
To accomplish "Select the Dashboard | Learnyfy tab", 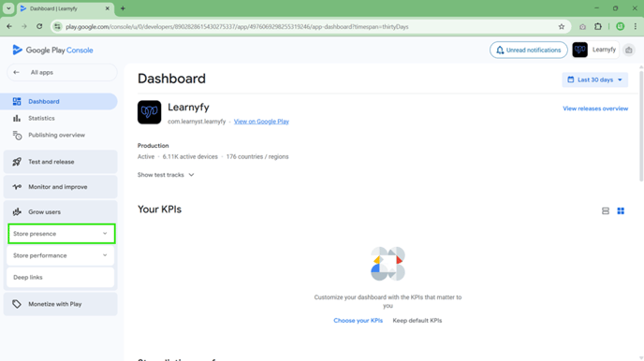I will (66, 8).
